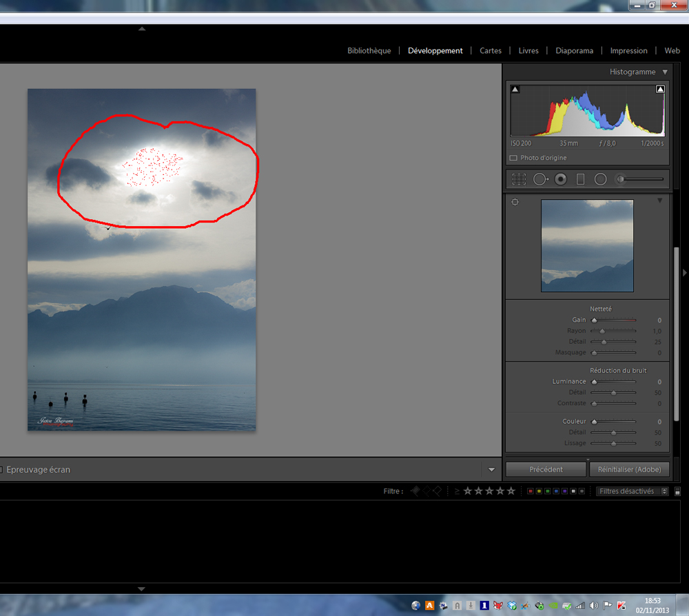This screenshot has height=616, width=689.
Task: Click the detail preview thumbnail
Action: (587, 245)
